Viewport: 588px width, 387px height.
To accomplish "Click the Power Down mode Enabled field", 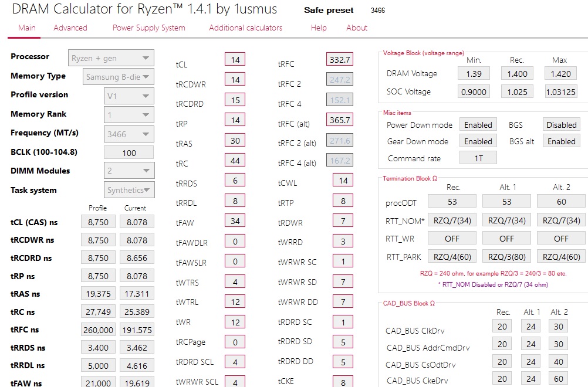I will 478,125.
